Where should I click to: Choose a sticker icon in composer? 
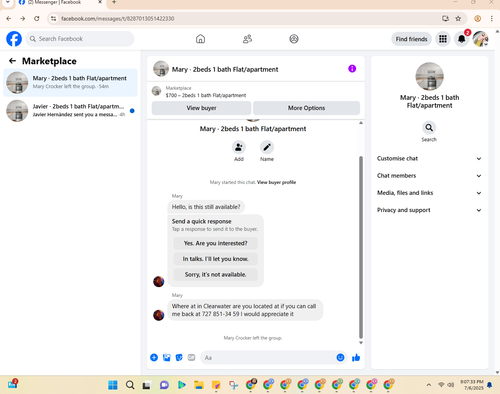[x=179, y=358]
